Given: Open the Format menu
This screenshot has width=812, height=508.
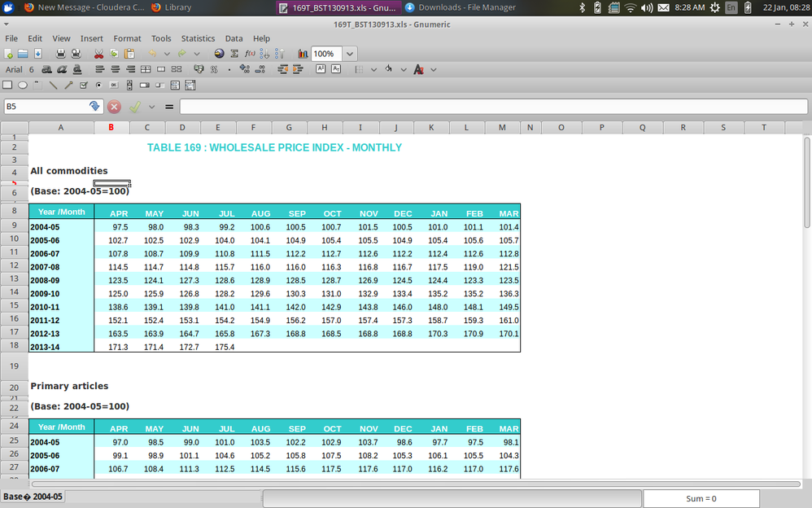Looking at the screenshot, I should pyautogui.click(x=127, y=38).
